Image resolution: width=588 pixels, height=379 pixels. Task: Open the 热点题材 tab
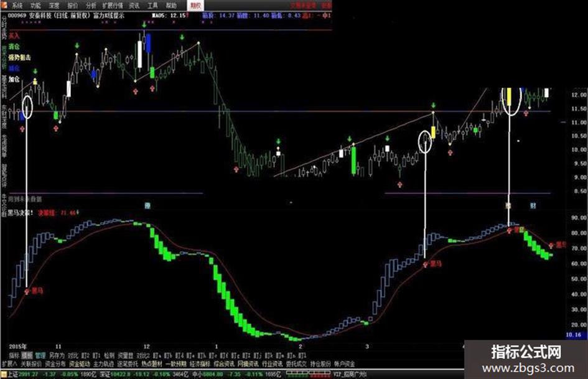[x=152, y=363]
